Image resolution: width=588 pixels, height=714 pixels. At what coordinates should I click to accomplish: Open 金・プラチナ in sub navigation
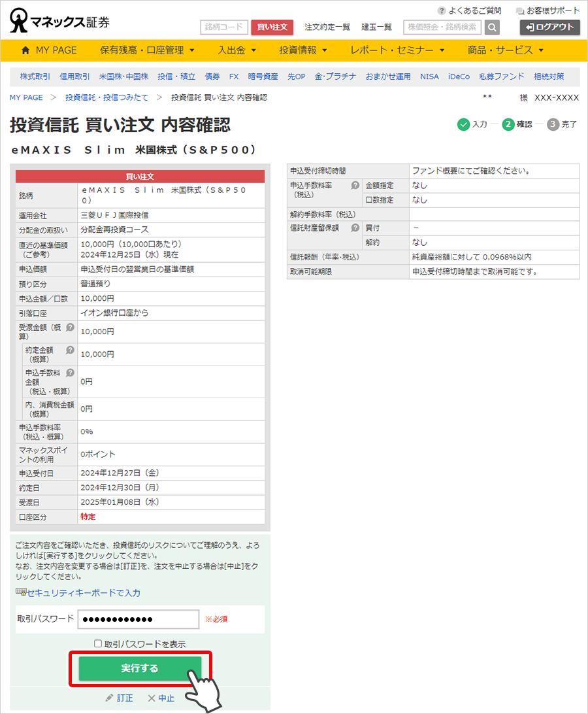point(335,76)
